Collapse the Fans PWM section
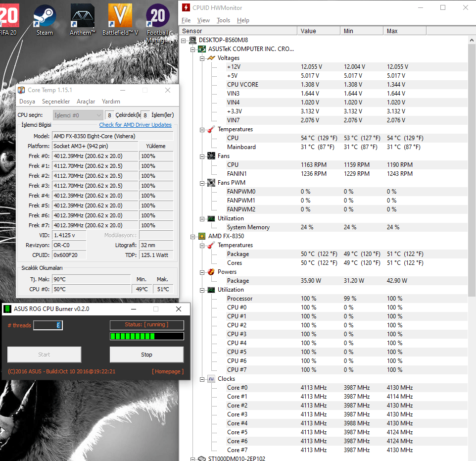Screen dimensions: 476x461 point(202,183)
